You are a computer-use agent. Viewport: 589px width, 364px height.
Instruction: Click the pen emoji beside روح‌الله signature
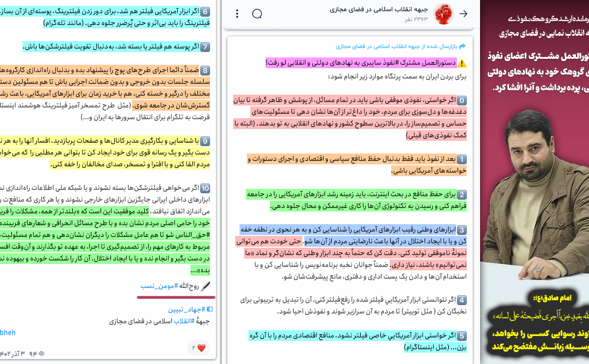pyautogui.click(x=206, y=286)
